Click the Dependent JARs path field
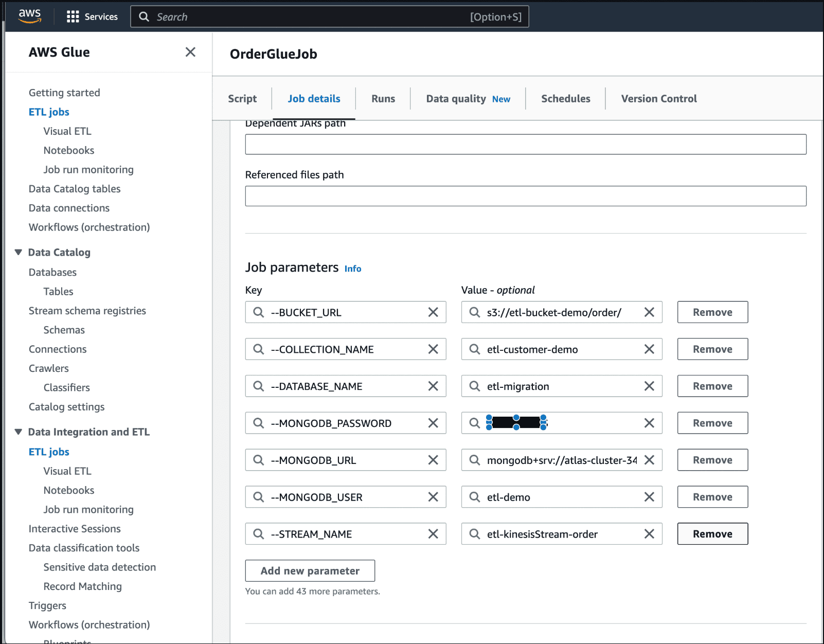This screenshot has height=644, width=824. 526,145
